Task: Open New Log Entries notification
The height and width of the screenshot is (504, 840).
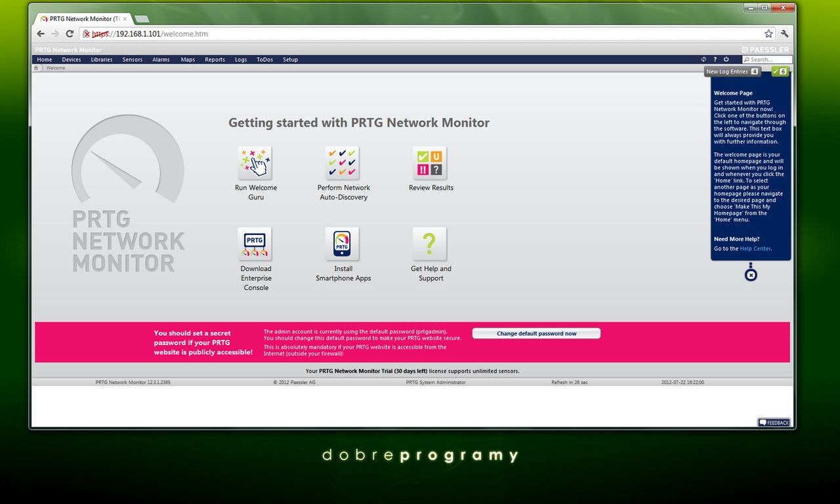Action: 732,72
